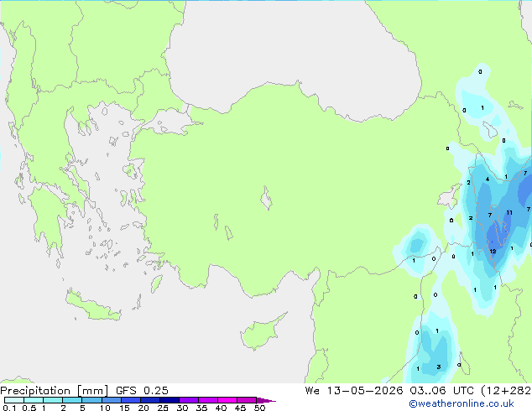Click the '(12+282' run offset label
Screen dimensions: 532x411
click(x=506, y=391)
